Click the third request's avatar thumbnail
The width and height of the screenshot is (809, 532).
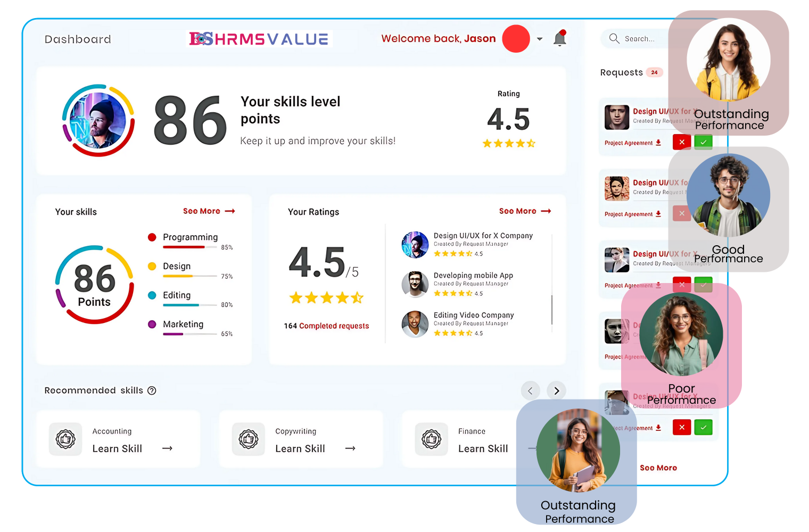[617, 260]
